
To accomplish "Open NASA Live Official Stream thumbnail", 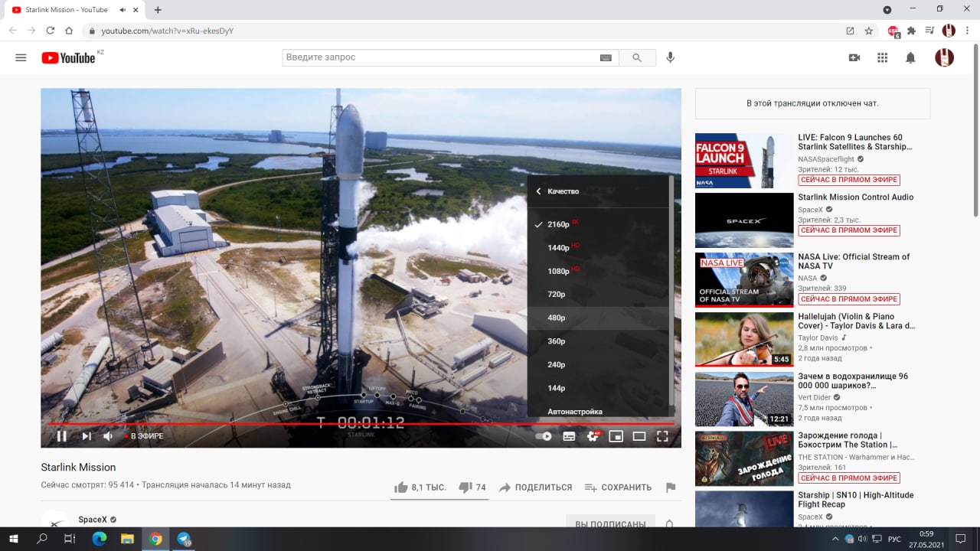I will pyautogui.click(x=744, y=280).
